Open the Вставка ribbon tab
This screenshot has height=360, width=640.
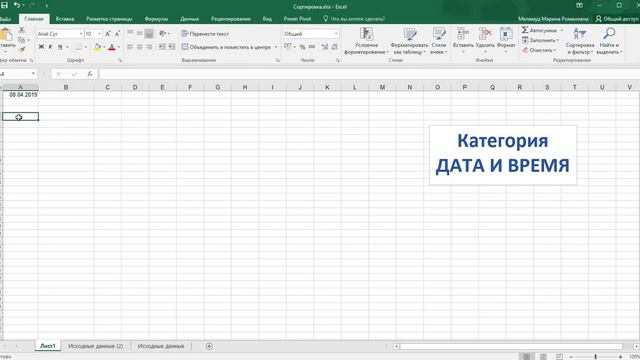coord(65,19)
